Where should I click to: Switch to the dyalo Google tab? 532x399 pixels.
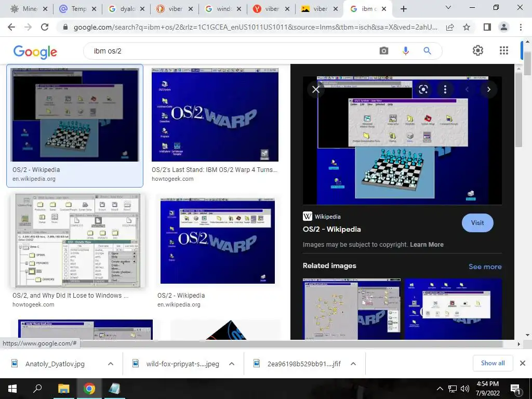pos(127,9)
